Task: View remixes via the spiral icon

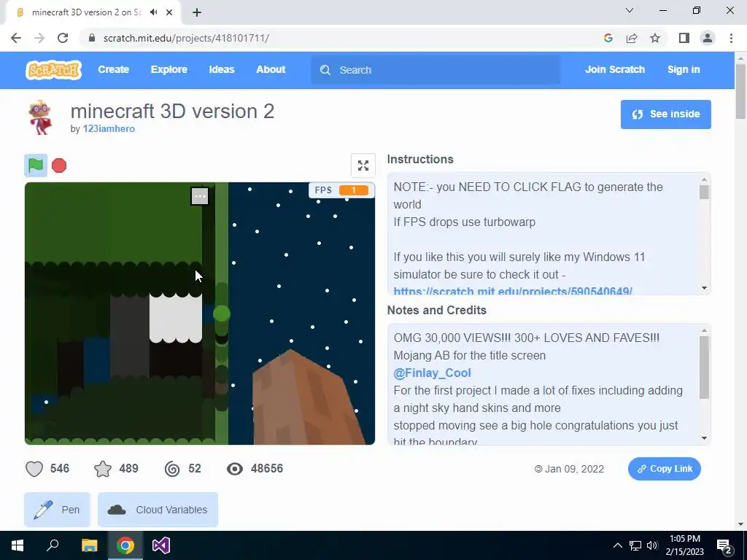Action: pos(172,469)
